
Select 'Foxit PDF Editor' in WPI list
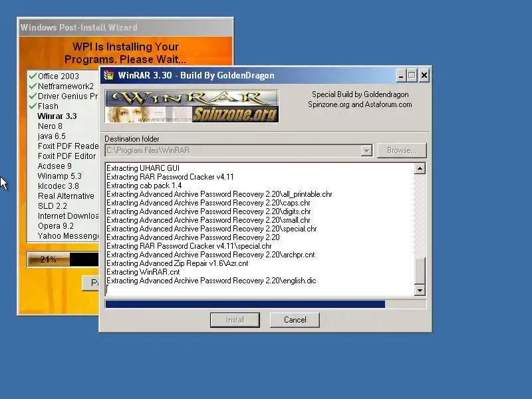pos(67,156)
